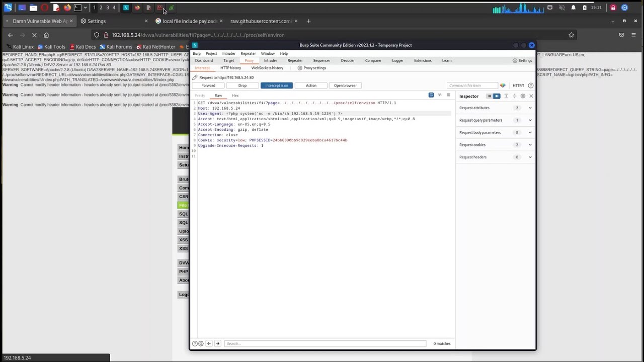644x362 pixels.
Task: Open the HTTP history sub-tab
Action: click(230, 68)
